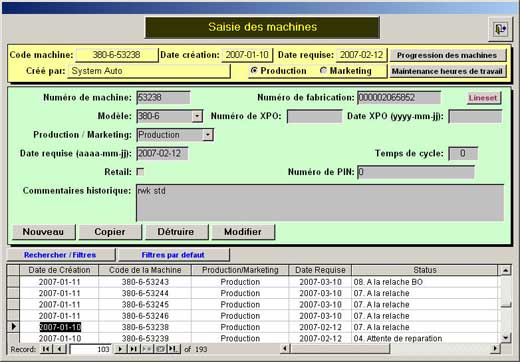Click the Créé par field

point(149,71)
